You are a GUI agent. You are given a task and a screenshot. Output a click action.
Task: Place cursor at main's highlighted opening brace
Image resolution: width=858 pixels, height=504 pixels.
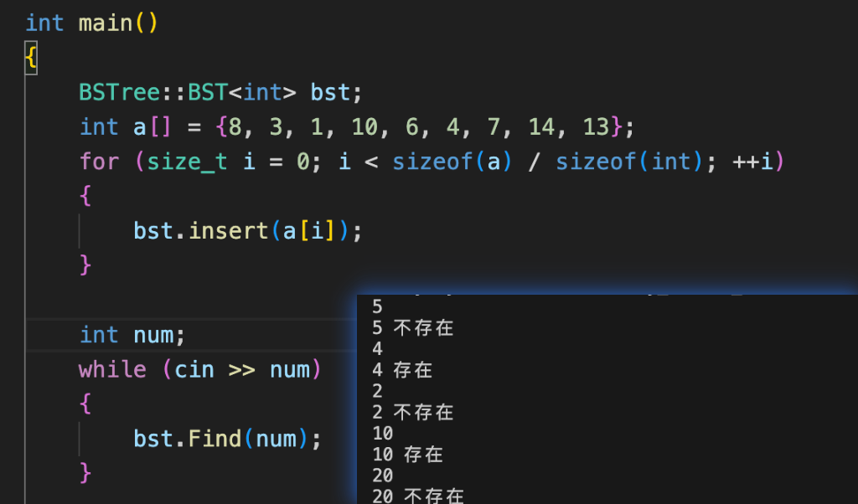pyautogui.click(x=31, y=59)
